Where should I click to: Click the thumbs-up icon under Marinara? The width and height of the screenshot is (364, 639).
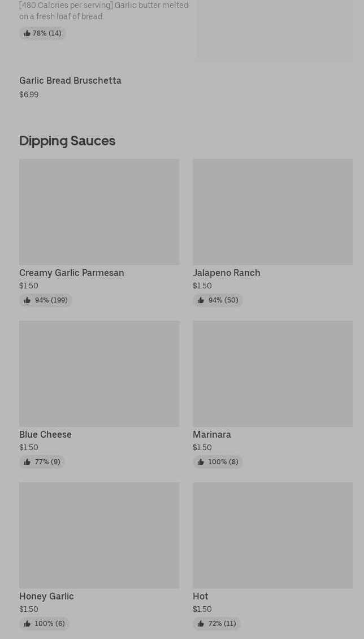(201, 462)
